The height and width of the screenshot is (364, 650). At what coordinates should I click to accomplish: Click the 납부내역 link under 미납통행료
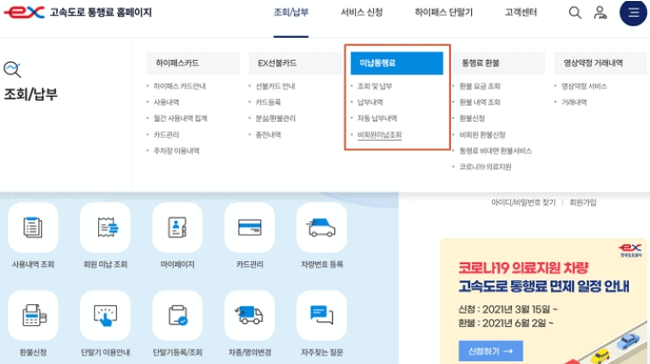pos(370,102)
